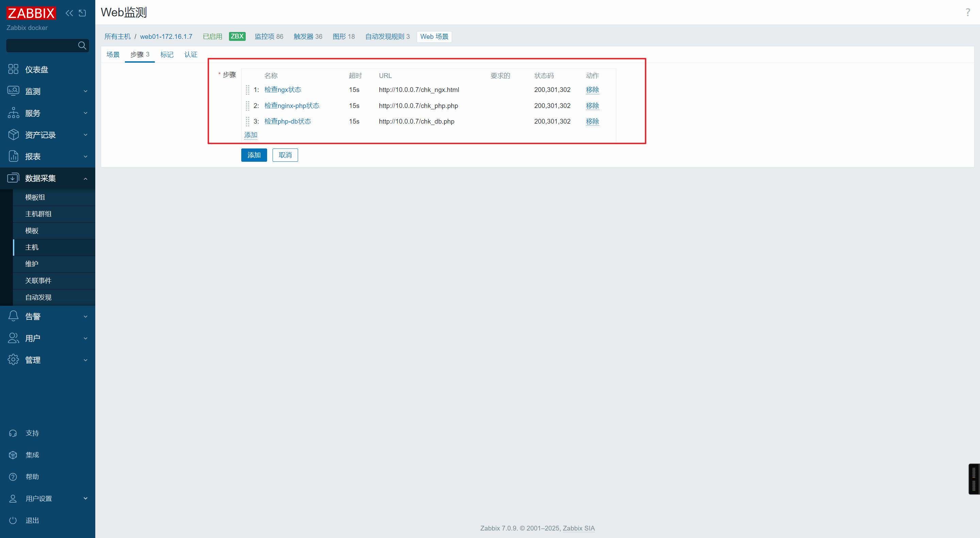Screen dimensions: 980x538
Task: Open 维护 in the sidebar
Action: pos(54,264)
